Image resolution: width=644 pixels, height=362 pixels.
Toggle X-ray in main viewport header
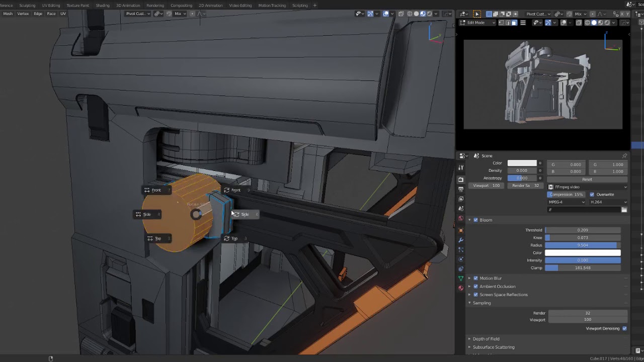(401, 14)
